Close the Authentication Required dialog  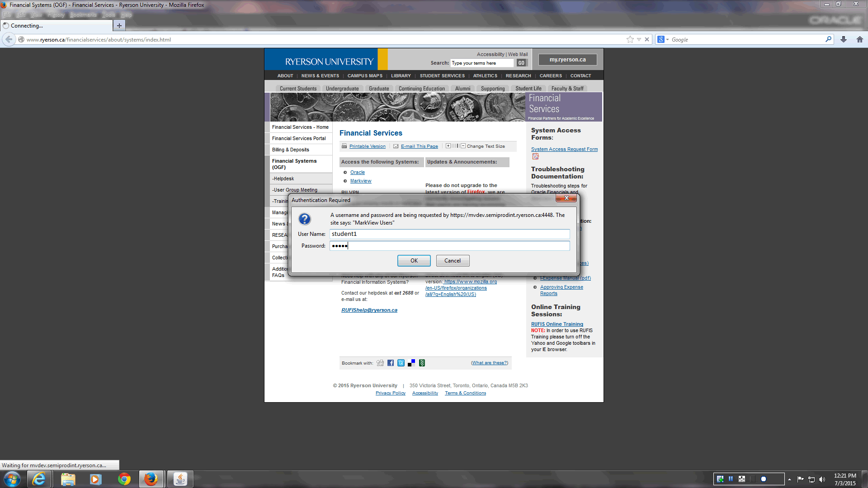[566, 198]
